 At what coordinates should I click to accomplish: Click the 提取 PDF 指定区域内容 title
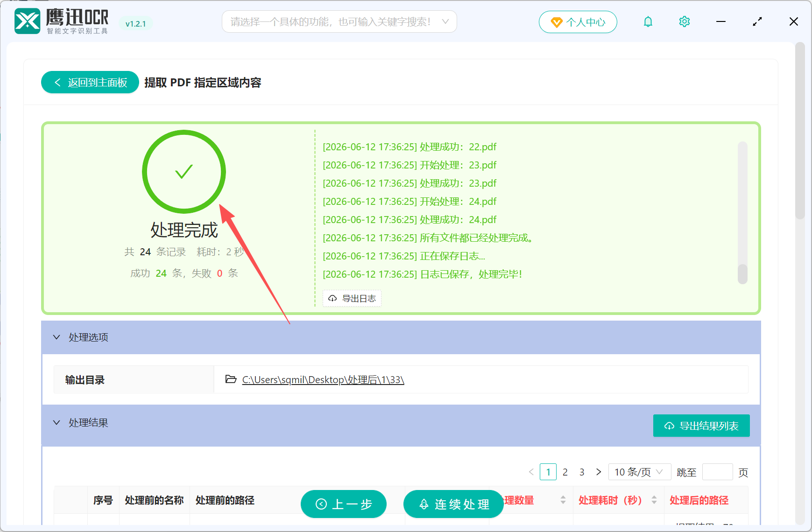203,82
